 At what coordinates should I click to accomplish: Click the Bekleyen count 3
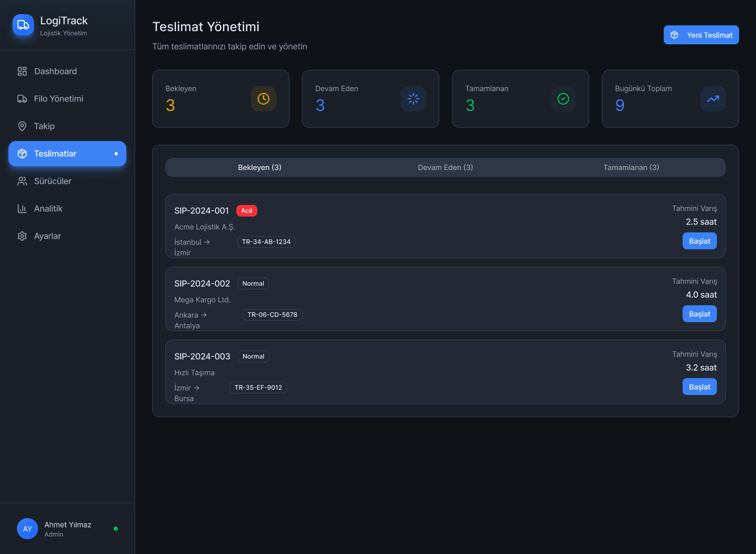tap(170, 106)
